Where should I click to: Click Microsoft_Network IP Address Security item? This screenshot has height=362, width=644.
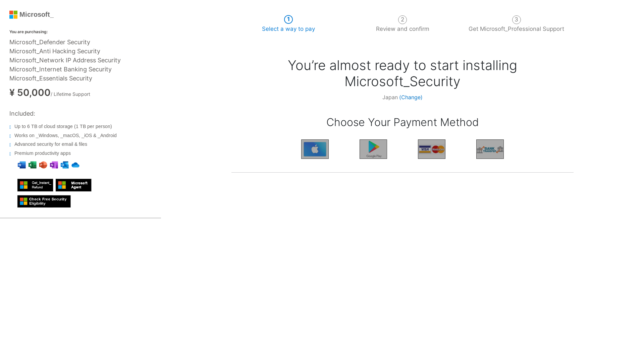point(65,60)
